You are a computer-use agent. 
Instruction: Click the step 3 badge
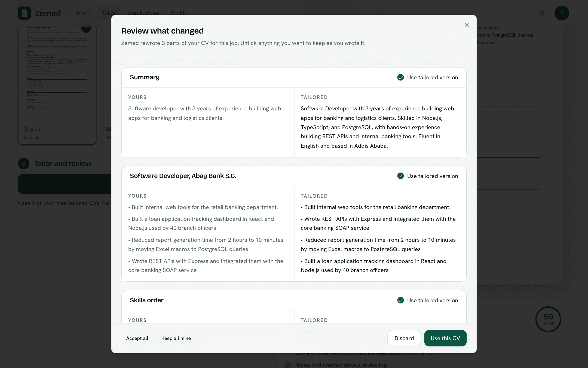tap(24, 164)
